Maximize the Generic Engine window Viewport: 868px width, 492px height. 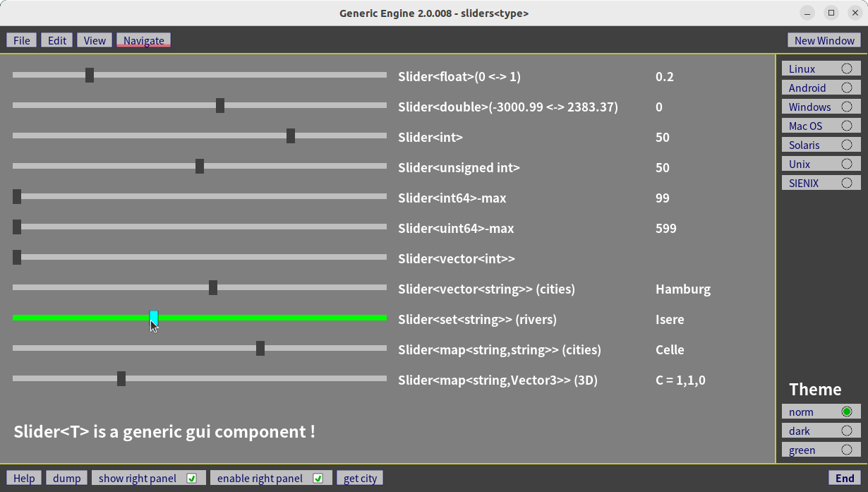coord(831,13)
